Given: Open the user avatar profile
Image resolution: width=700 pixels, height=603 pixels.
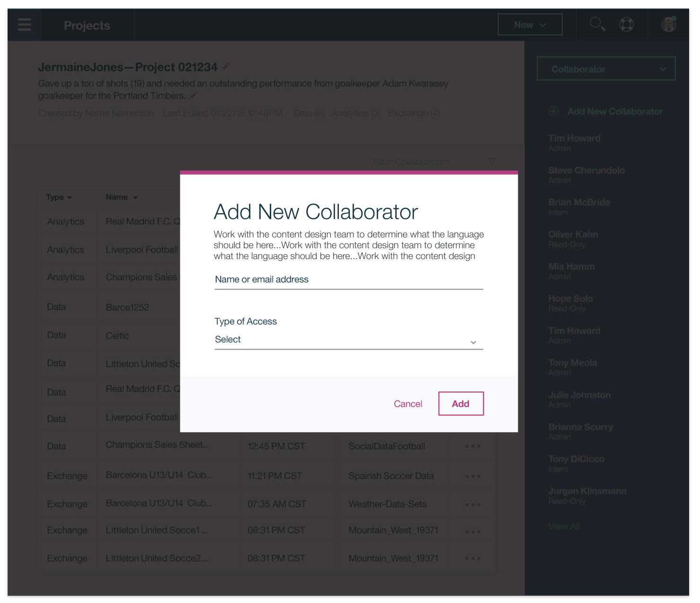Looking at the screenshot, I should coord(669,24).
